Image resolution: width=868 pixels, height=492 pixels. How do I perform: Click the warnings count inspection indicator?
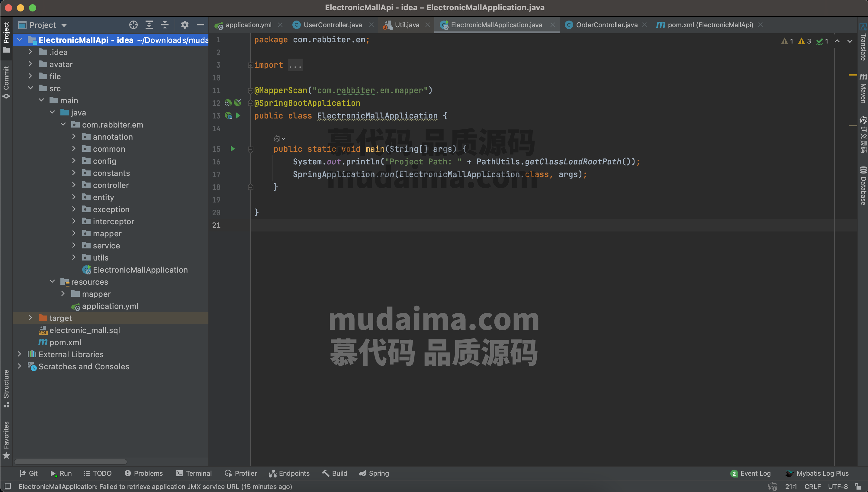click(x=805, y=41)
